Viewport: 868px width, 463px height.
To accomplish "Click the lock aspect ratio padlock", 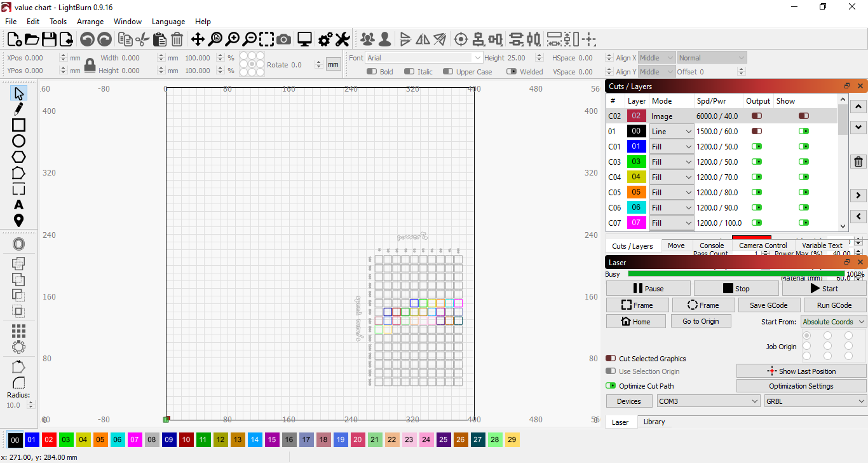I will click(x=90, y=65).
